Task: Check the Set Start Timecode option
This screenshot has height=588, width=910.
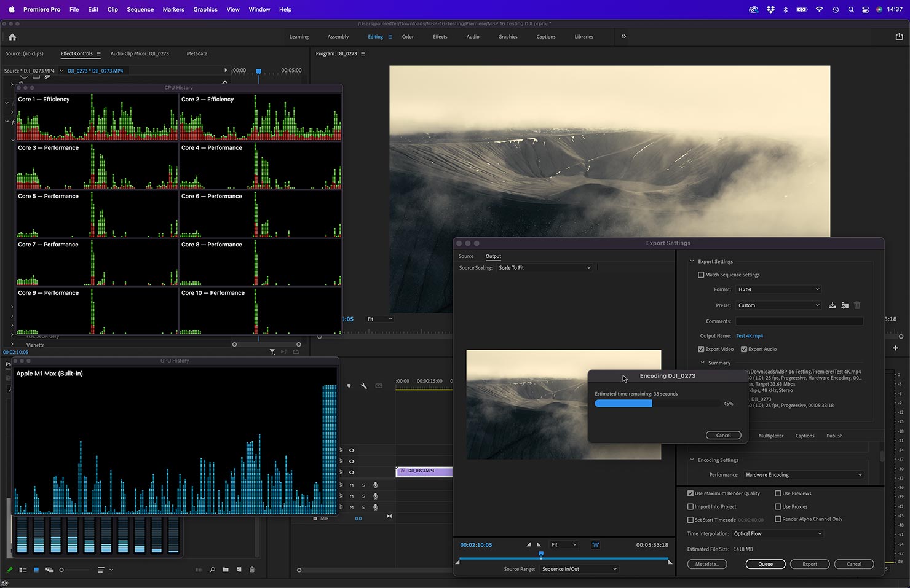Action: pyautogui.click(x=690, y=520)
